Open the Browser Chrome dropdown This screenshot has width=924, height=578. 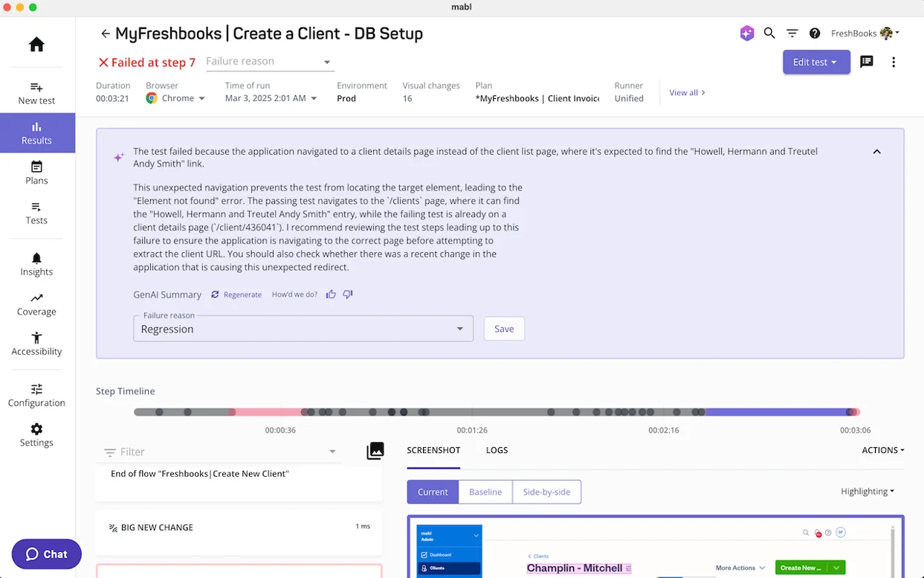(176, 98)
